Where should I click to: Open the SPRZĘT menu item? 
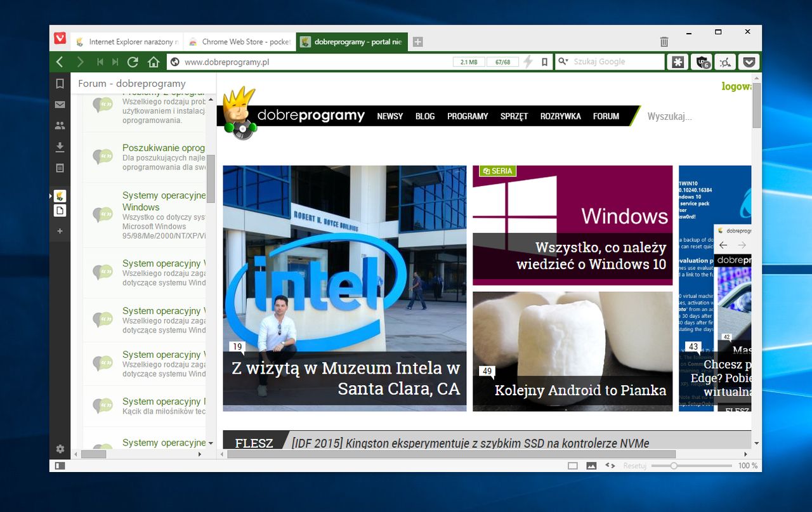tap(514, 116)
